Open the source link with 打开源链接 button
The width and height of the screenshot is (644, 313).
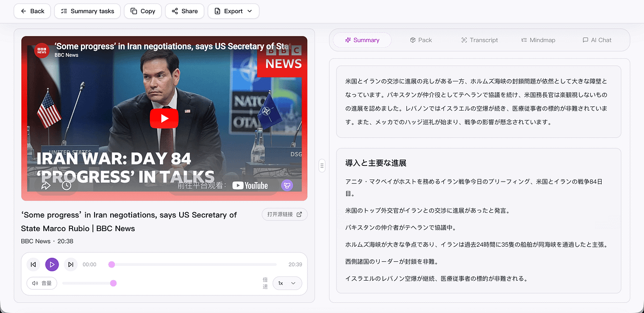coord(285,214)
